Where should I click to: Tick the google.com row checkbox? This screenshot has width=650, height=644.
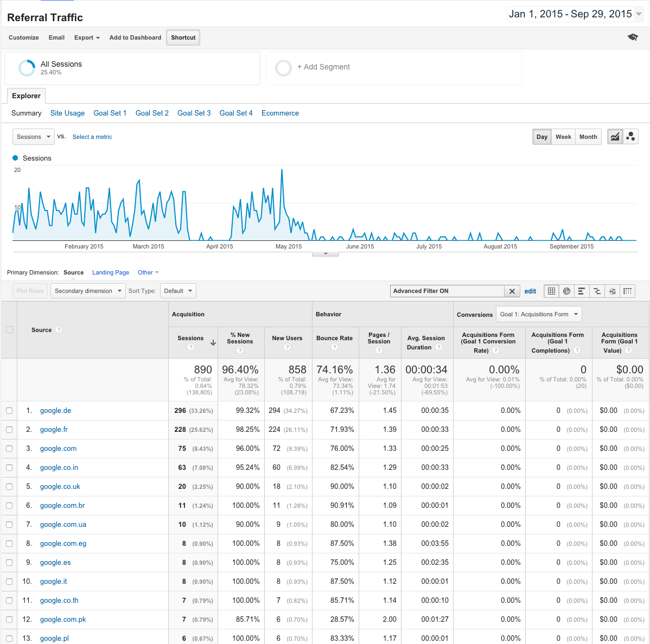[x=9, y=449]
